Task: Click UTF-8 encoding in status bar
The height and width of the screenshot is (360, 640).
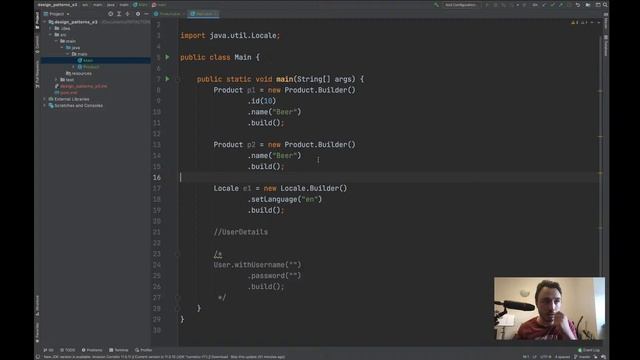Action: click(x=545, y=357)
